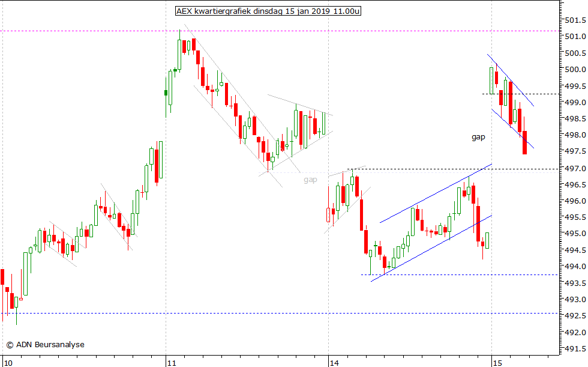Select the 492.5 price axis label

tap(575, 316)
